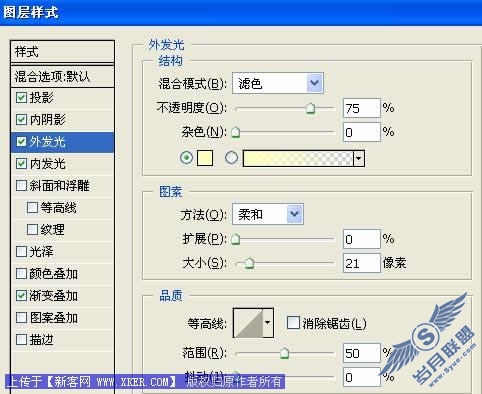Screen dimensions: 482x394
Task: Open the 光泽 satin settings row
Action: pos(62,252)
